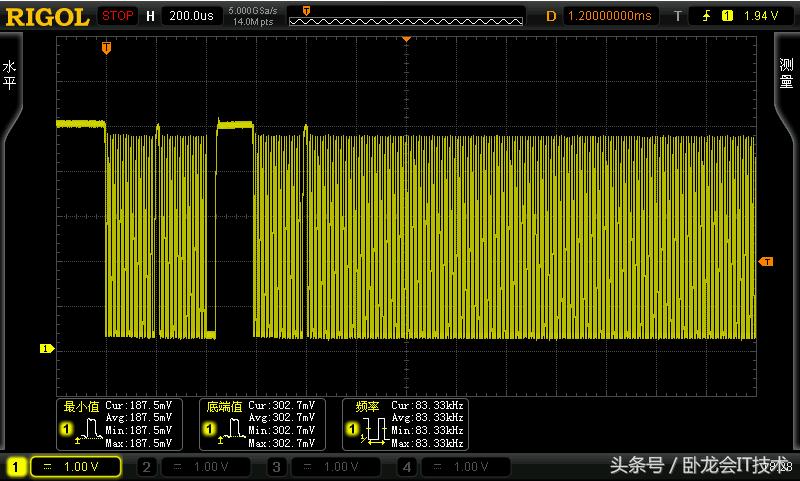The image size is (800, 481).
Task: Click the yellow channel 1 ground marker
Action: point(45,348)
